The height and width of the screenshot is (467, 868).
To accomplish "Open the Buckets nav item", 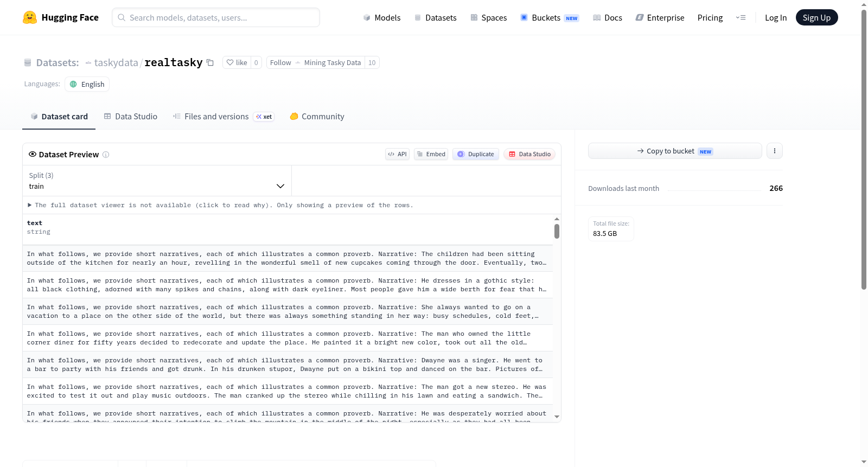I will point(550,17).
